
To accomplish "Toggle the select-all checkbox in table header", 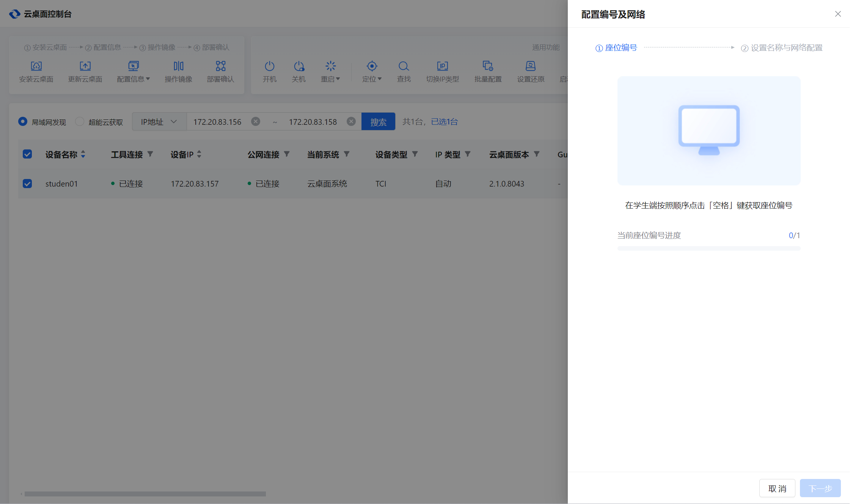I will tap(27, 154).
